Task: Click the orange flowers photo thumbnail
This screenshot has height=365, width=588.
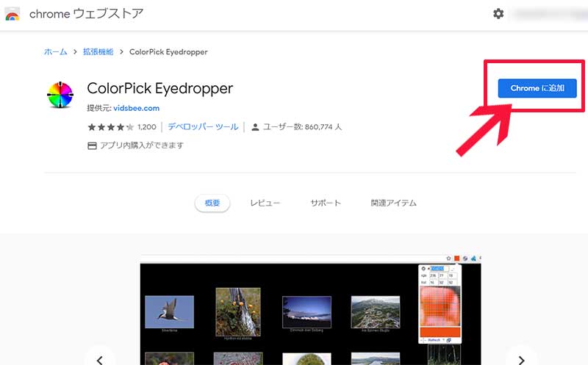Action: coord(238,312)
